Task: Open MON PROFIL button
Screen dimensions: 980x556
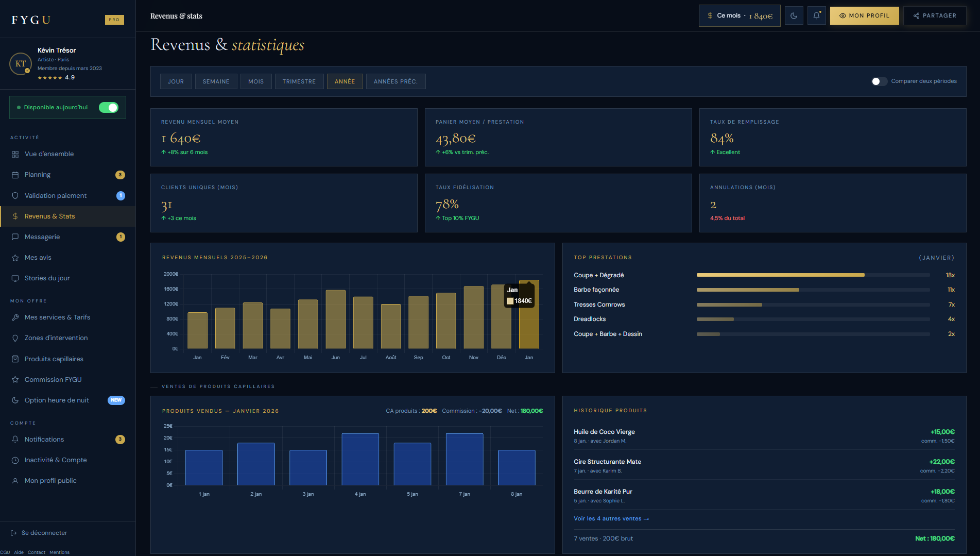Action: [864, 15]
